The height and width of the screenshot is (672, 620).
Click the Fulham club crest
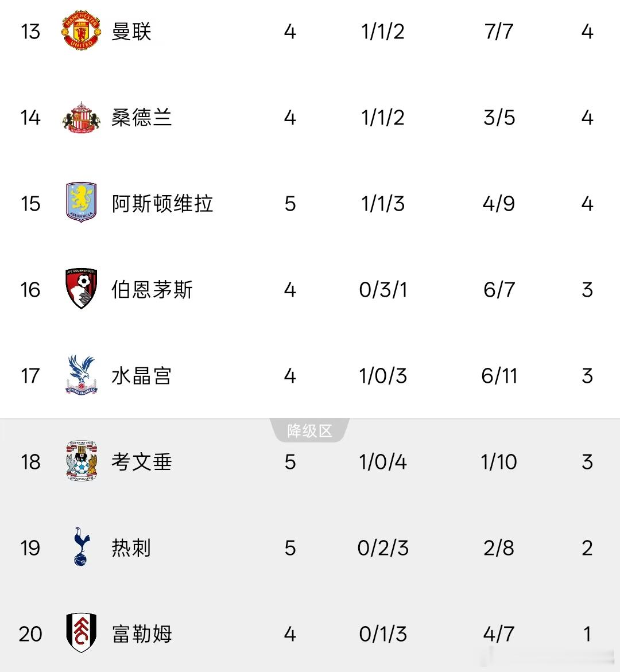tap(81, 633)
